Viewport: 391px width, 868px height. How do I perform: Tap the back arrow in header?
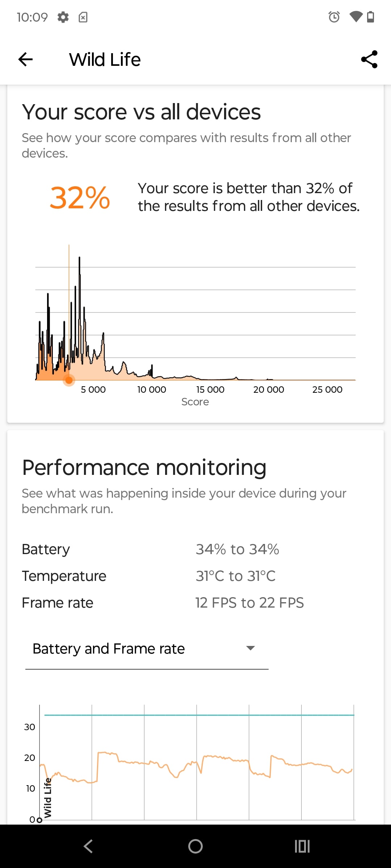click(x=25, y=59)
